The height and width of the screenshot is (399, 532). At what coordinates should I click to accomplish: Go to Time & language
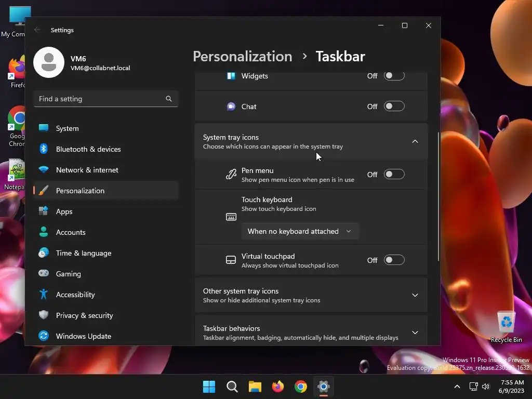pyautogui.click(x=106, y=253)
